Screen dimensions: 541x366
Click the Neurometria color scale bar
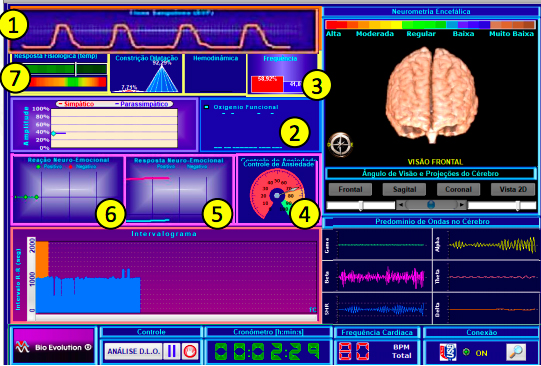tap(431, 25)
